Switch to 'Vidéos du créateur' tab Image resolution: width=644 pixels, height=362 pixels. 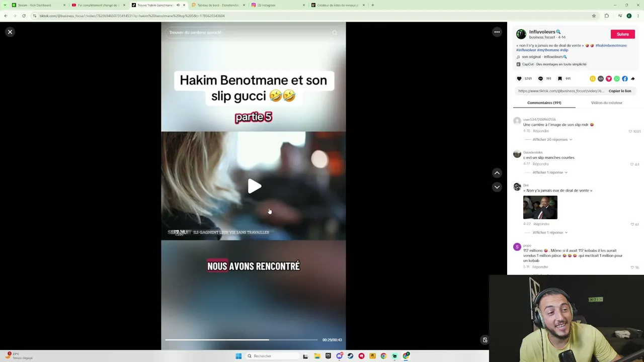pos(606,103)
